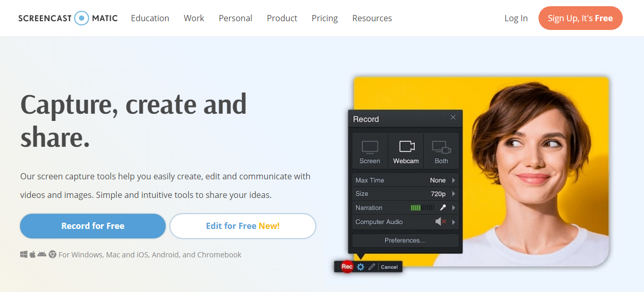Click the Screencast-O-Matic logo
Screen dimensions: 644x292
[x=68, y=18]
